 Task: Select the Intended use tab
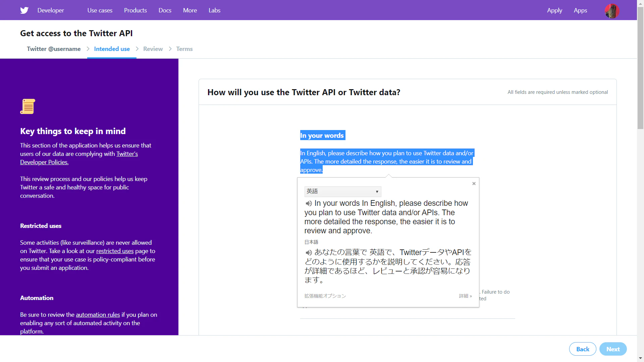[x=112, y=49]
